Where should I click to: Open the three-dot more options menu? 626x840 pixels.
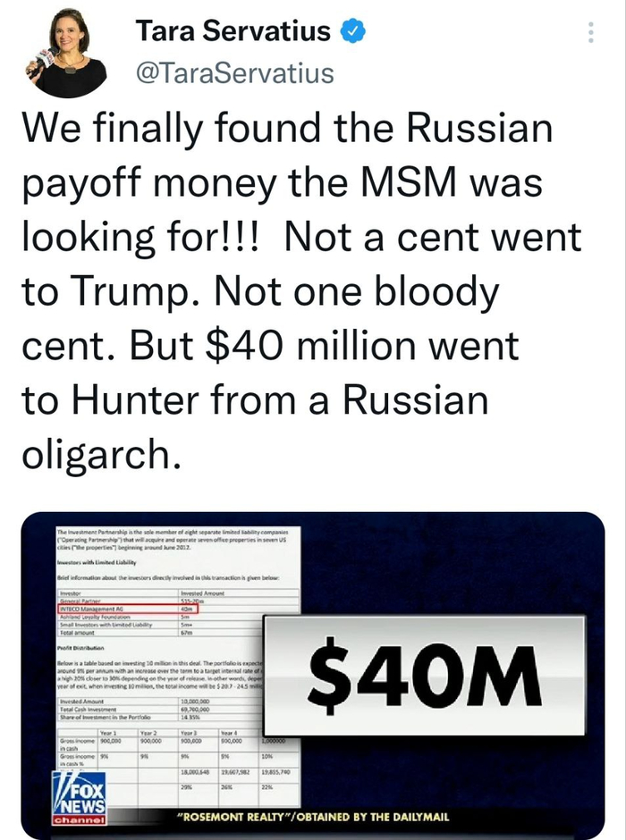[589, 34]
